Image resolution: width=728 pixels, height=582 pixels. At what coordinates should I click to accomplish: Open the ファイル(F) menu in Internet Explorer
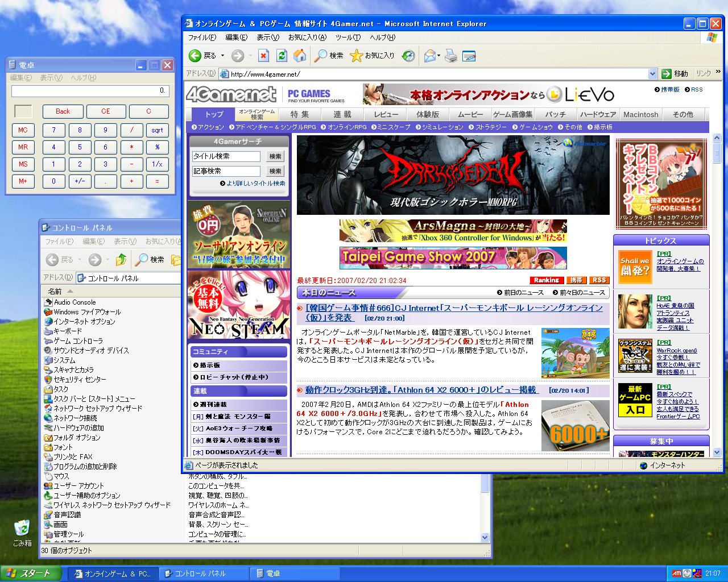(202, 38)
